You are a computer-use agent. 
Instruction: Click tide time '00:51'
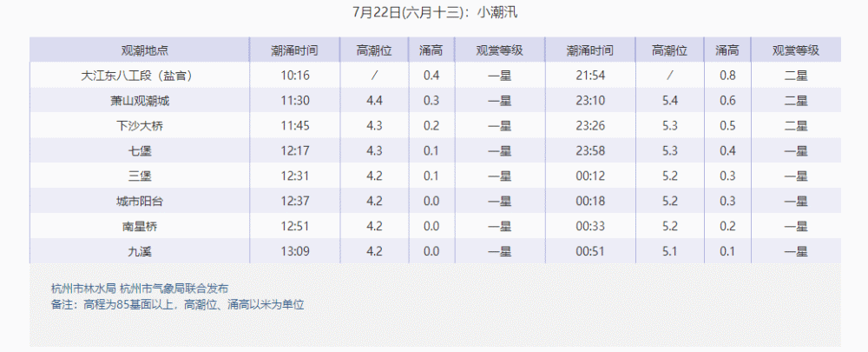point(590,252)
